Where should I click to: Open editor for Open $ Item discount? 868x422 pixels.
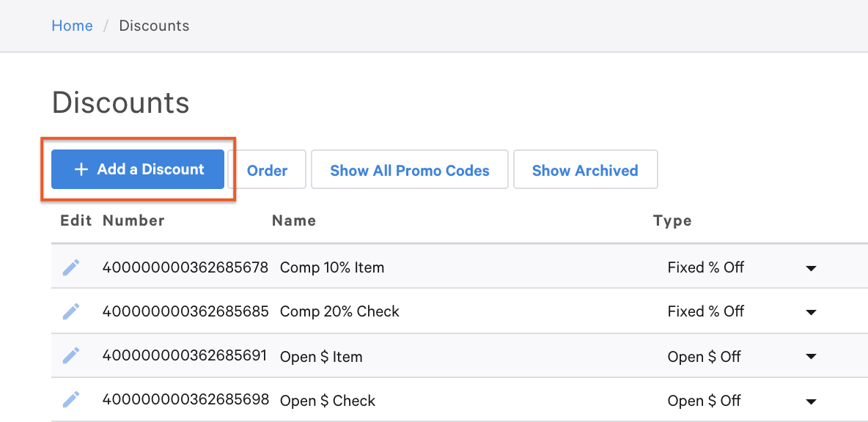pos(70,356)
